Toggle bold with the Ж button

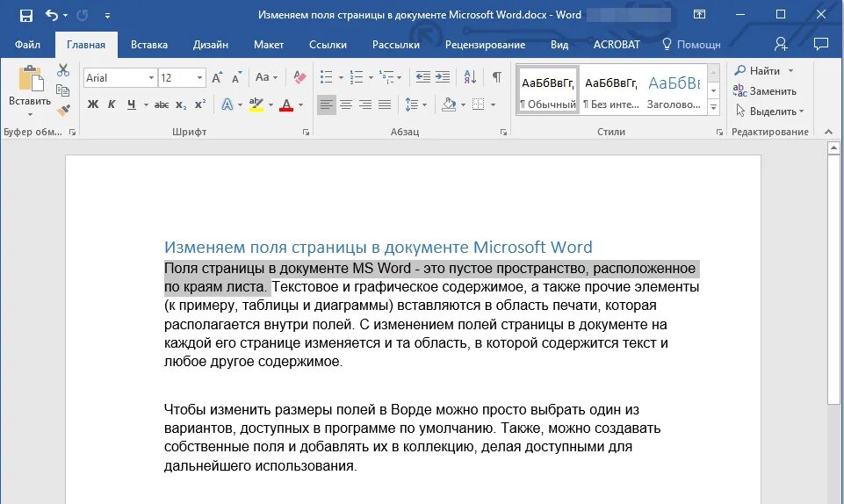[x=92, y=104]
